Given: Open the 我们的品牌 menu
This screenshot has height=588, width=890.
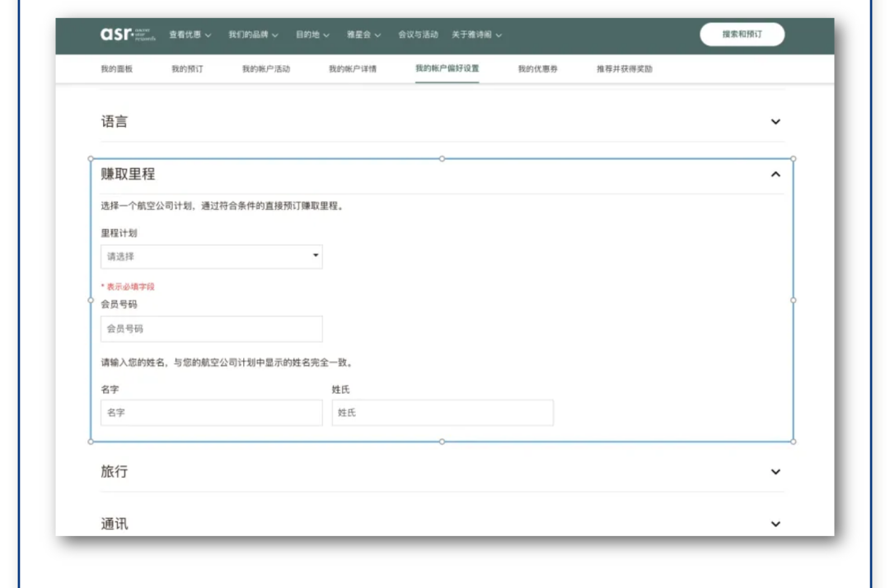Looking at the screenshot, I should [253, 35].
